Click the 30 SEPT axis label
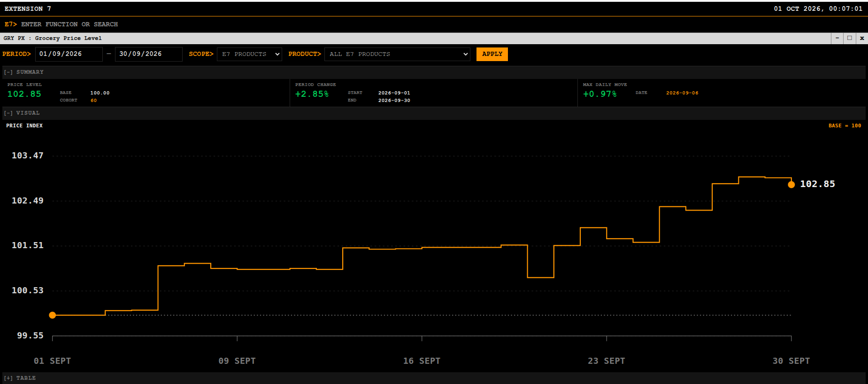This screenshot has width=868, height=384. [x=791, y=361]
